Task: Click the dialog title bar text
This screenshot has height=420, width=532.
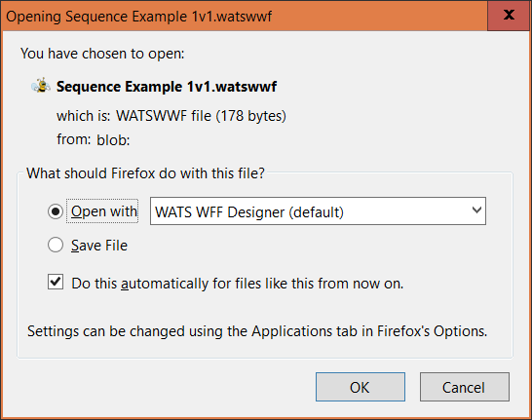Action: click(x=138, y=17)
